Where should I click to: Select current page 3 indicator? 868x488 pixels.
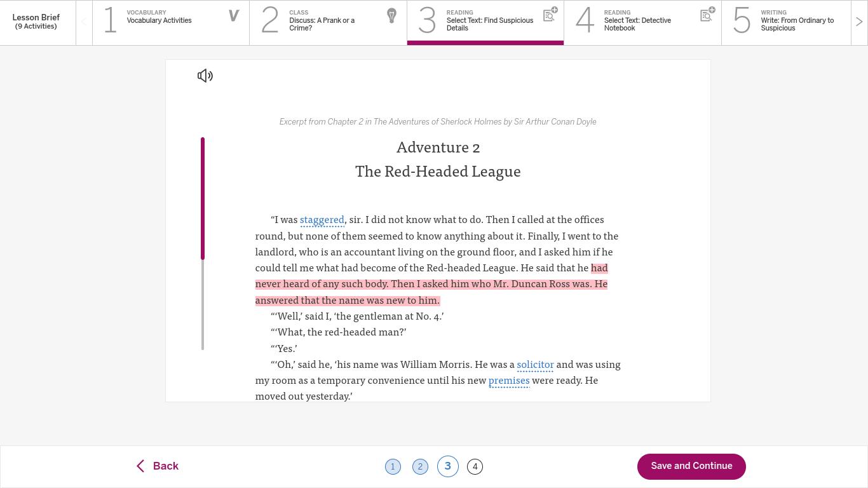tap(447, 466)
